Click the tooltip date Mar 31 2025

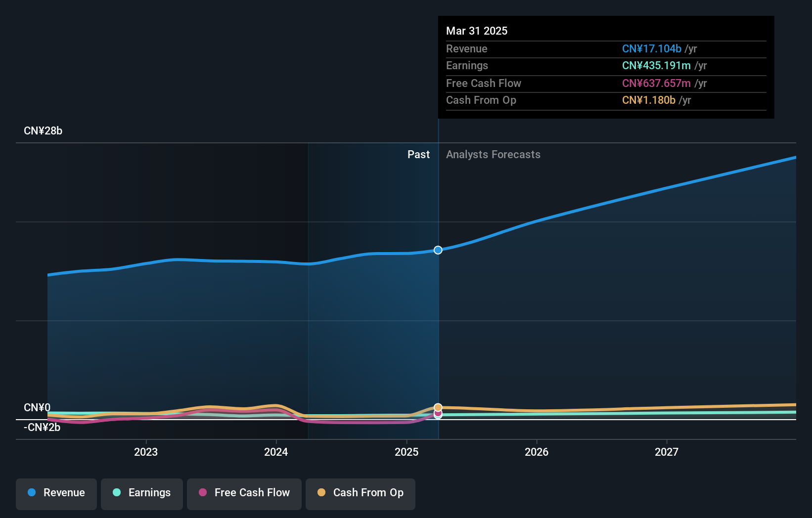click(x=477, y=31)
